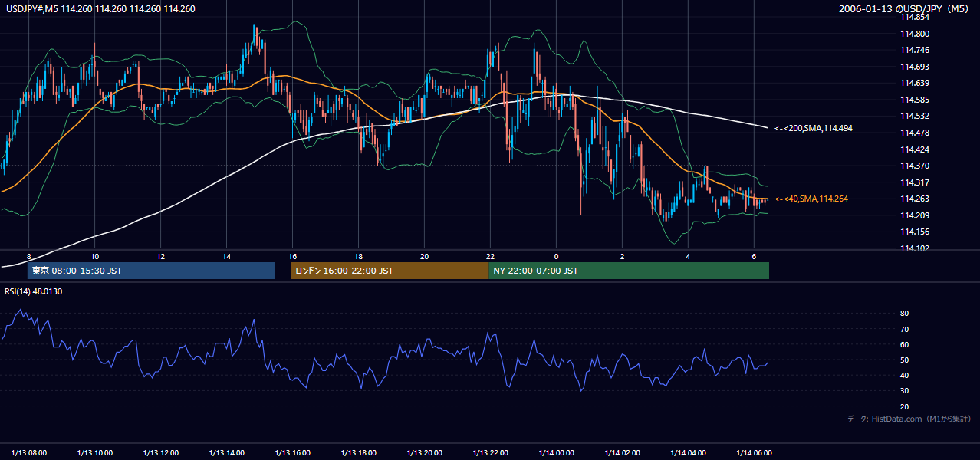Click hour tick 22 under the price chart

tap(490, 256)
